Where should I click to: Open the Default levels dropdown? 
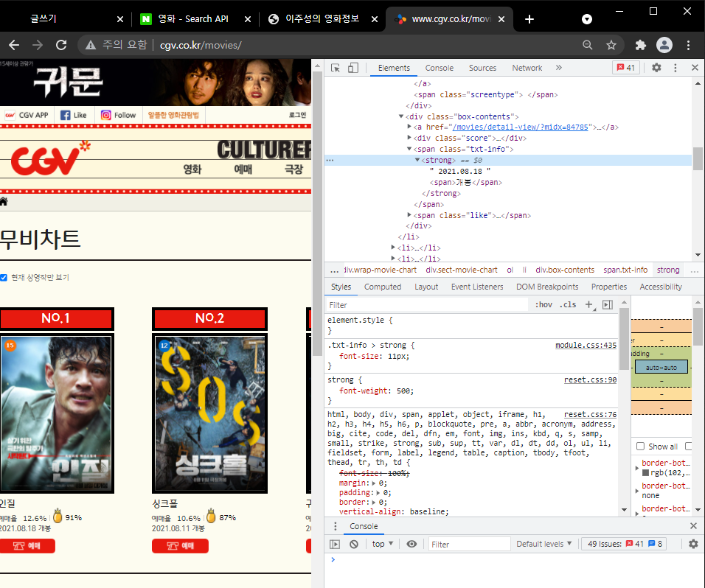(x=543, y=544)
